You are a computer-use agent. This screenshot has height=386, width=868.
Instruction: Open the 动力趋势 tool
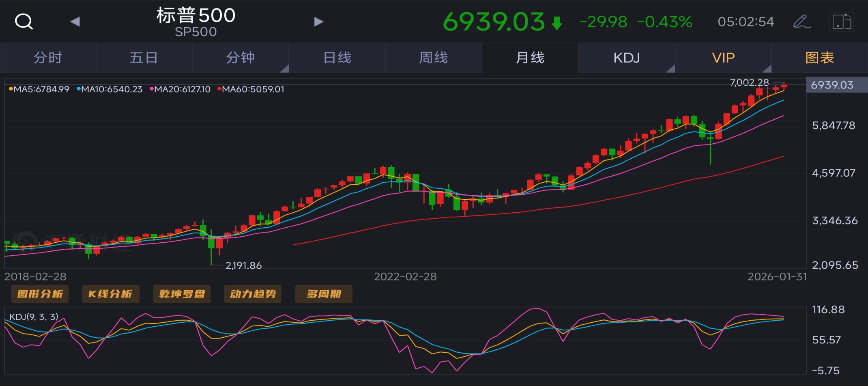[x=253, y=294]
